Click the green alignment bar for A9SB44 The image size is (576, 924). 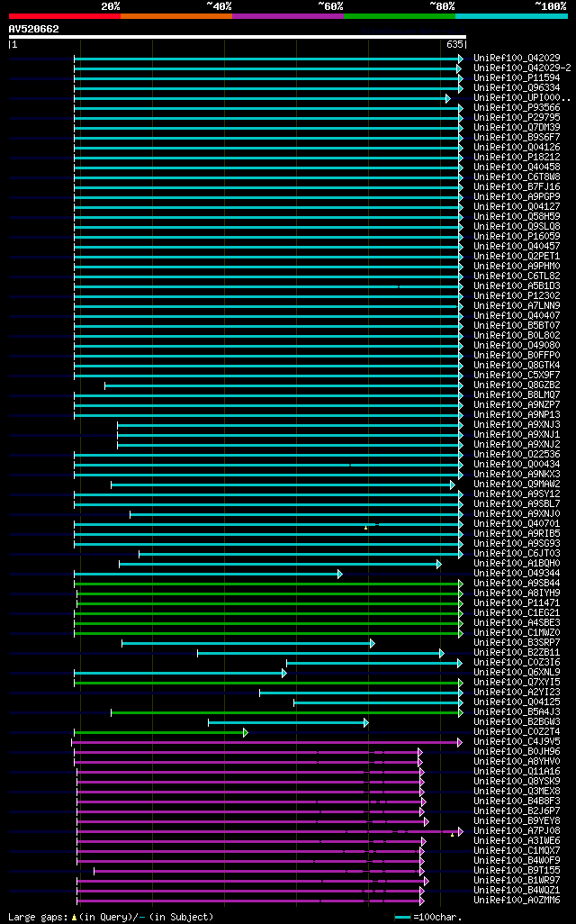268,584
